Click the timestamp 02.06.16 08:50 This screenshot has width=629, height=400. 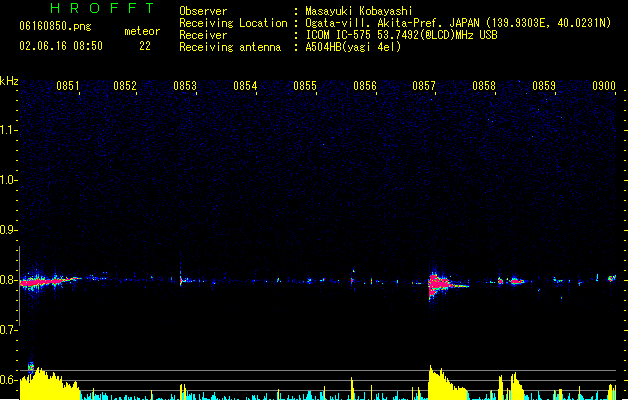61,46
